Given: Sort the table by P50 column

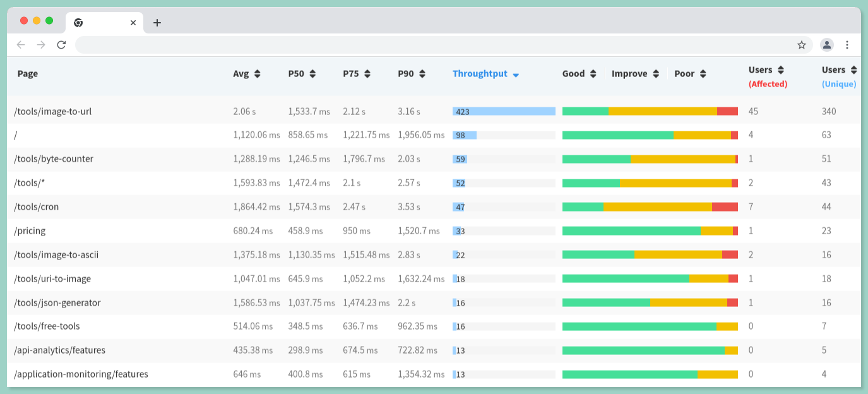Looking at the screenshot, I should (302, 74).
